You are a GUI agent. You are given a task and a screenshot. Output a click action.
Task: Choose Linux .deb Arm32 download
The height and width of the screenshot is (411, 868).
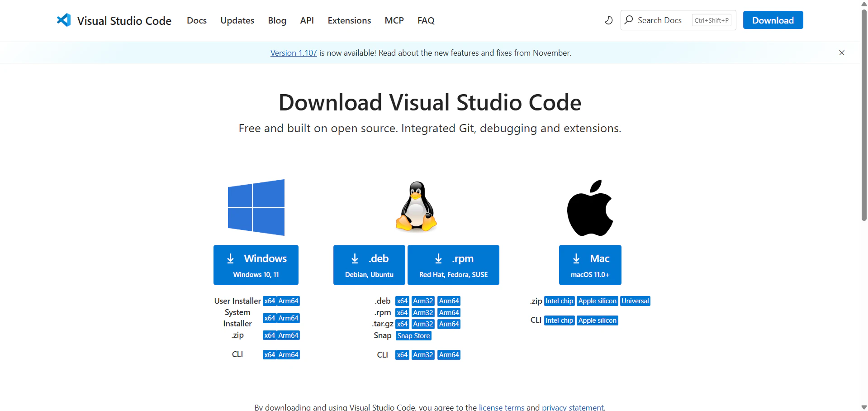click(x=423, y=301)
